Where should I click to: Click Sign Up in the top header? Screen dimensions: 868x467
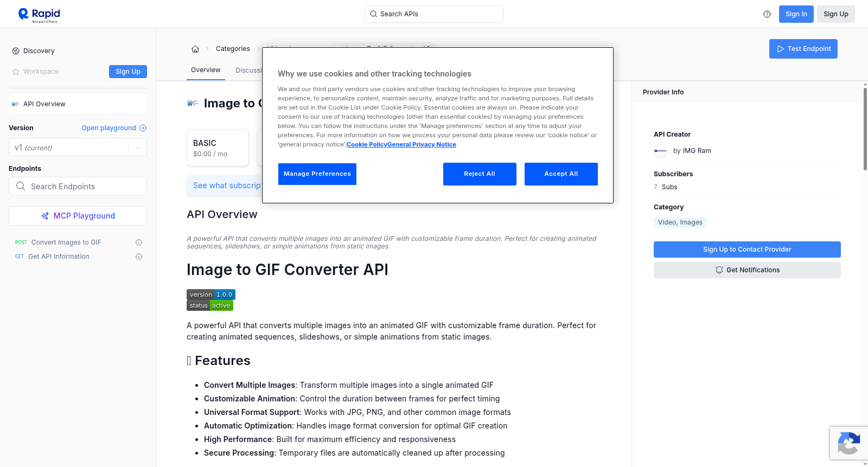click(x=836, y=14)
